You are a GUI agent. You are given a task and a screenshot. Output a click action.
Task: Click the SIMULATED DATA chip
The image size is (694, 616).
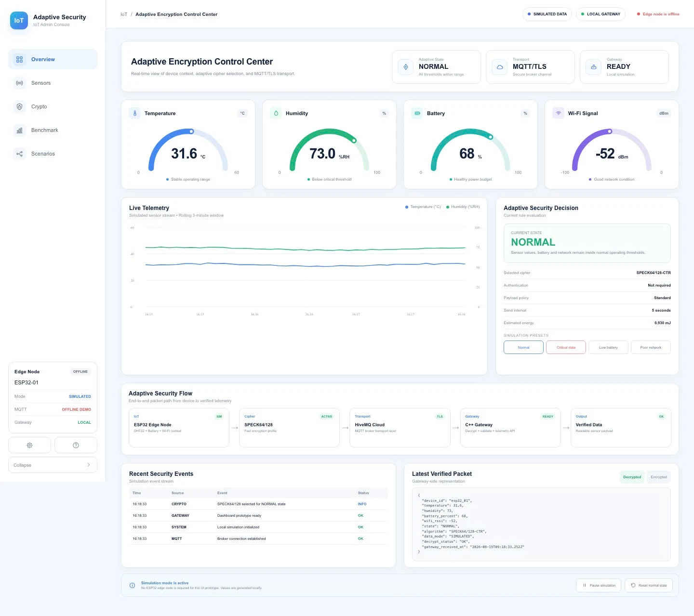[x=547, y=14]
